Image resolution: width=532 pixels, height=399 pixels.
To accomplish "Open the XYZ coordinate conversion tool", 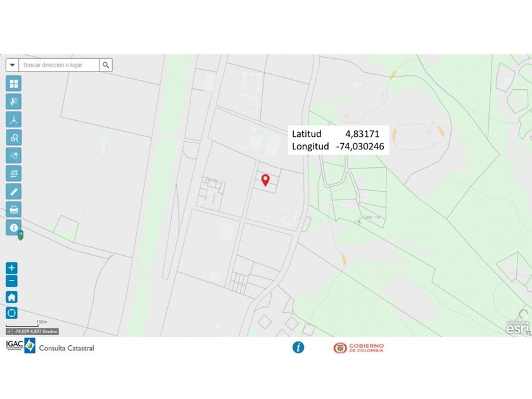I will point(13,174).
